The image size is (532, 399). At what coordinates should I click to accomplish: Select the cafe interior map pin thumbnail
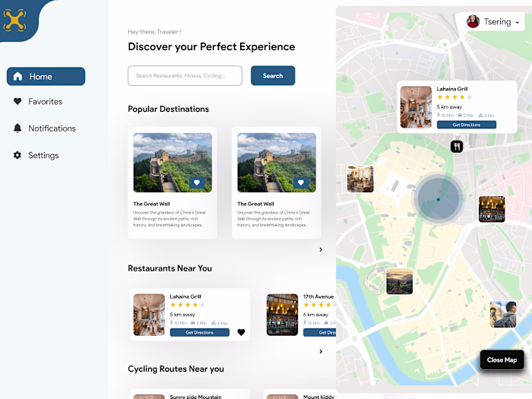360,179
